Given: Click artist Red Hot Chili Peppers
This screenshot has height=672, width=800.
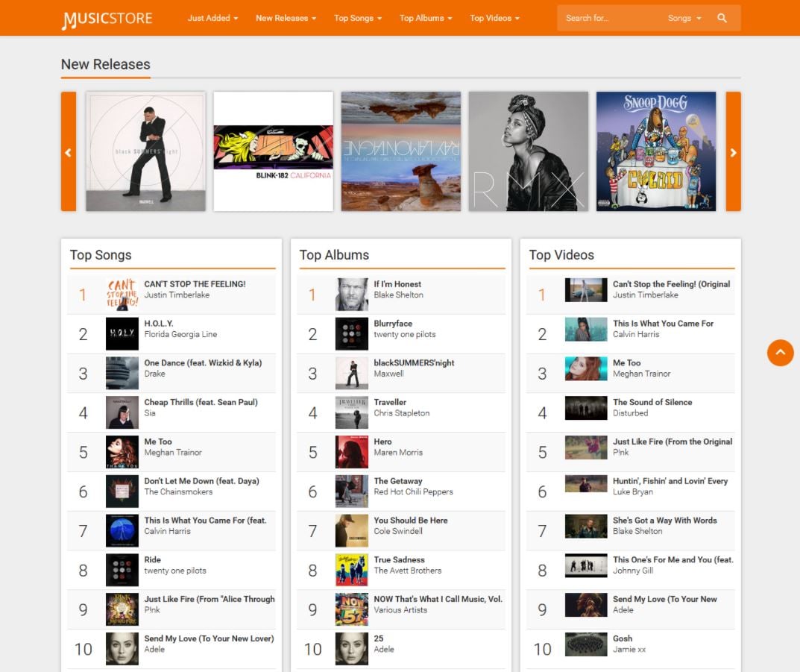Looking at the screenshot, I should pyautogui.click(x=413, y=492).
